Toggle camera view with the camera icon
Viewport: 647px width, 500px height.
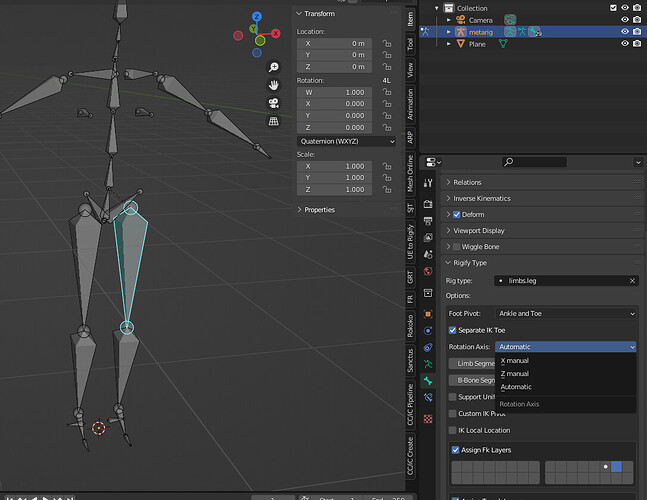pos(274,103)
